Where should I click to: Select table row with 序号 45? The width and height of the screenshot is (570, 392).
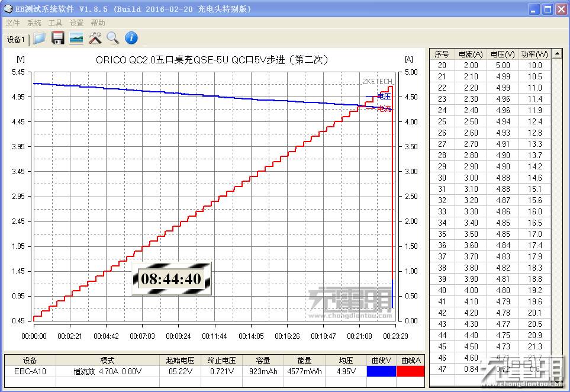tap(491, 346)
